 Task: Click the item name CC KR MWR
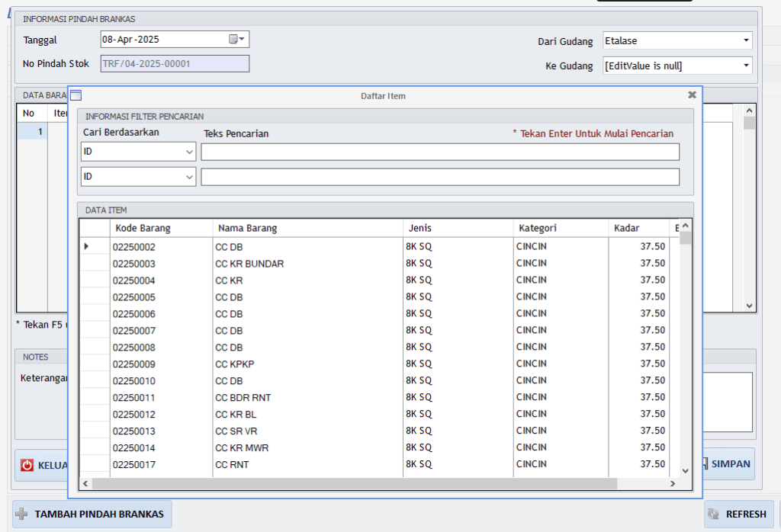coord(242,448)
